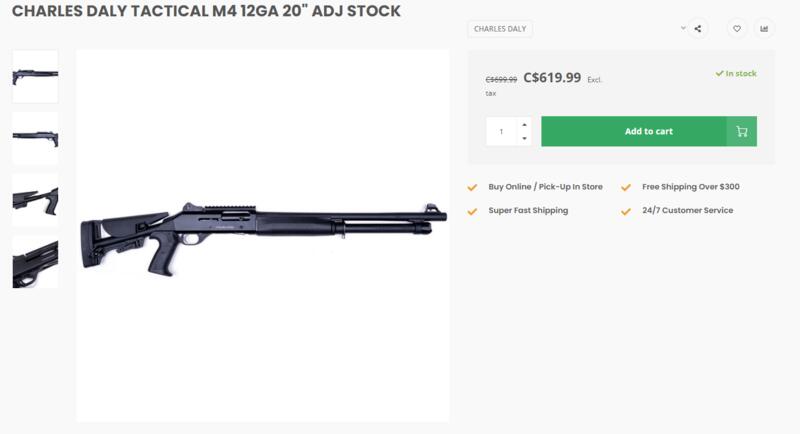Click the Free Shipping Over $300 checkmark

(627, 187)
